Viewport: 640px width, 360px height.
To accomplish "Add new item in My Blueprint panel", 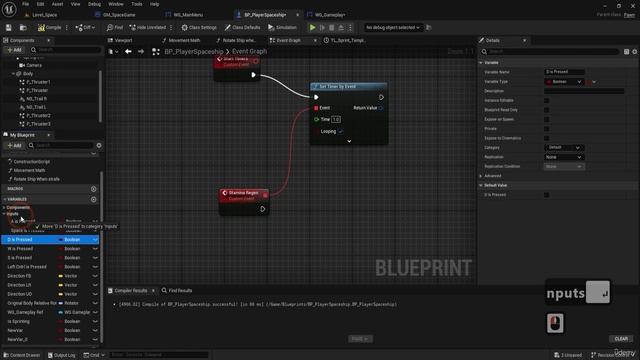I will 14,145.
